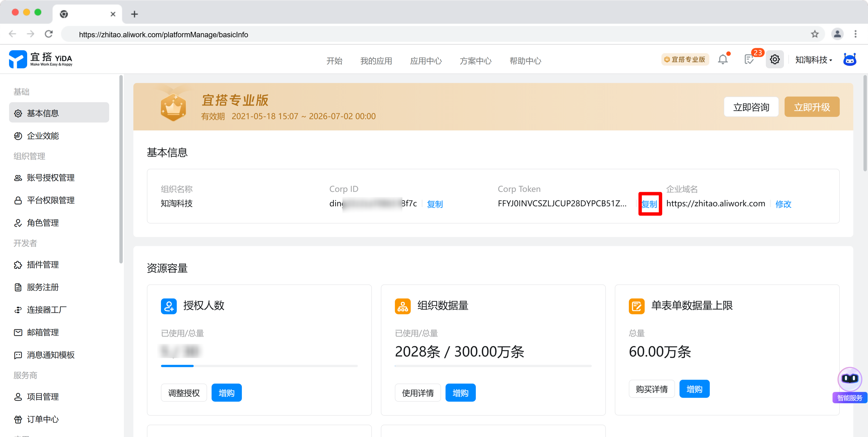Click the browser address bar URL
Screen dimensions: 868x437
[163, 34]
